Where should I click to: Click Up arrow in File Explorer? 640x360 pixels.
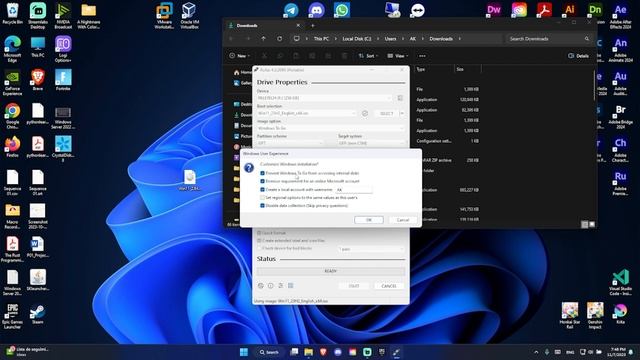click(264, 39)
